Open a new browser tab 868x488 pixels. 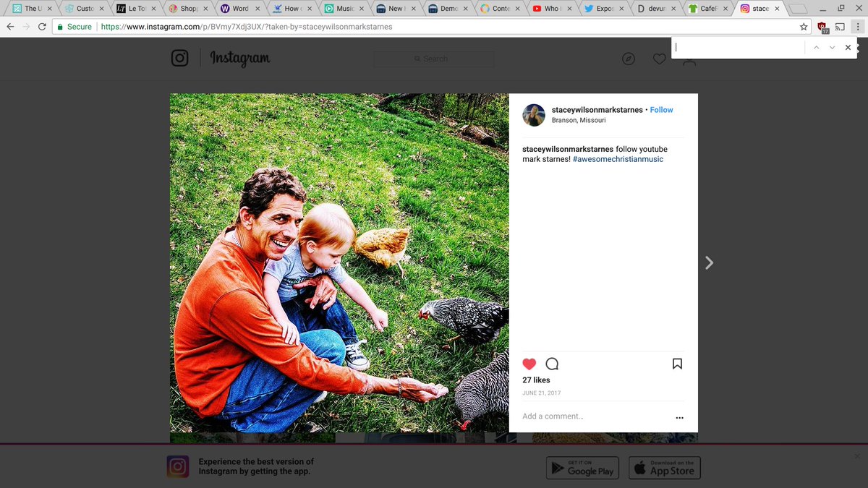[x=798, y=9]
